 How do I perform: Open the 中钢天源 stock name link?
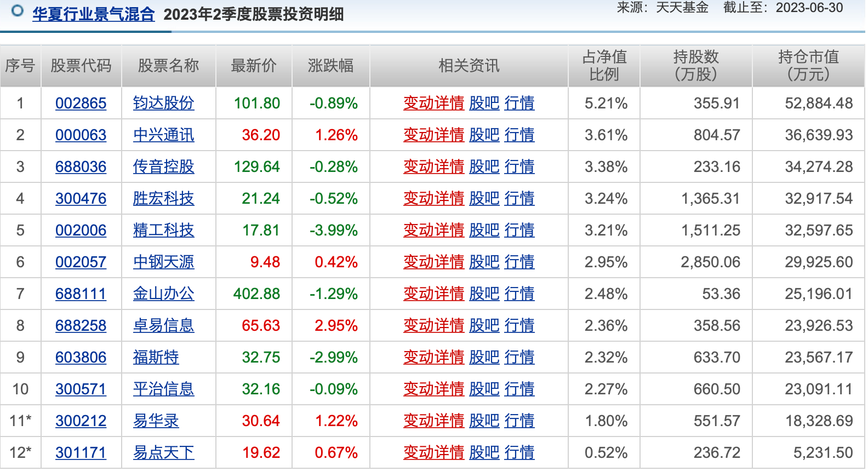point(163,262)
